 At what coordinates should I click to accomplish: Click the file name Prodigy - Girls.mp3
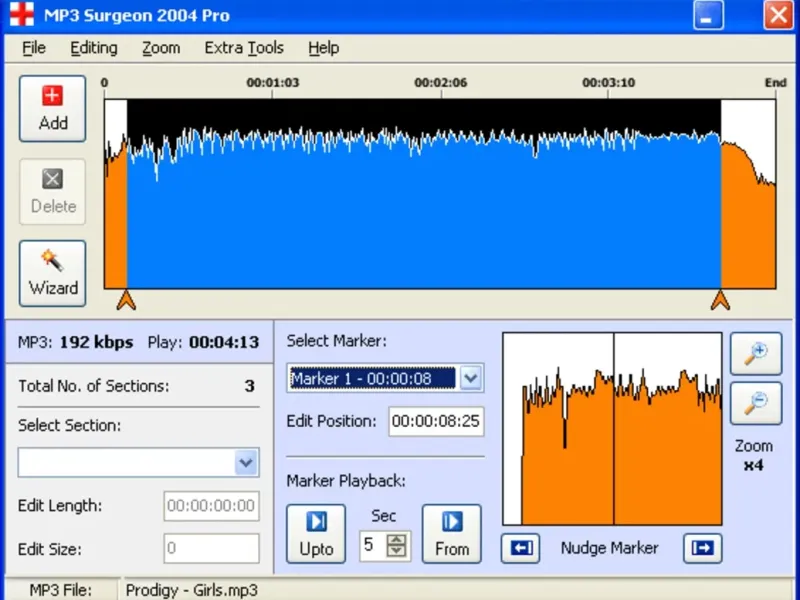pyautogui.click(x=191, y=590)
